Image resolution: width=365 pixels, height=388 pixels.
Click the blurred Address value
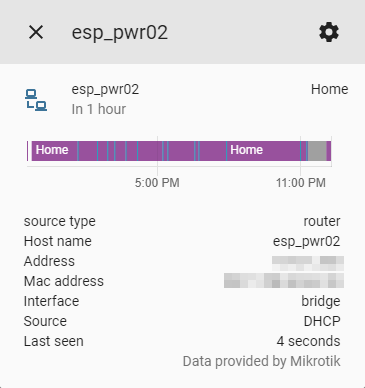(308, 263)
